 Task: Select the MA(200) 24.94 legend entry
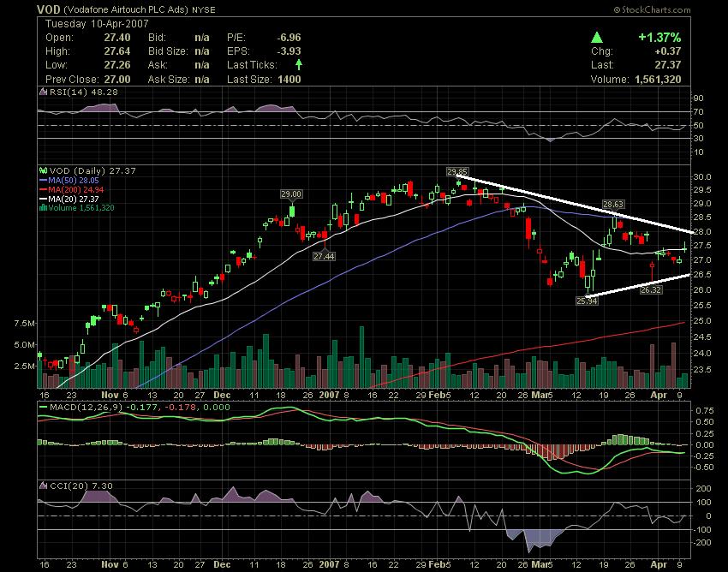pos(71,189)
